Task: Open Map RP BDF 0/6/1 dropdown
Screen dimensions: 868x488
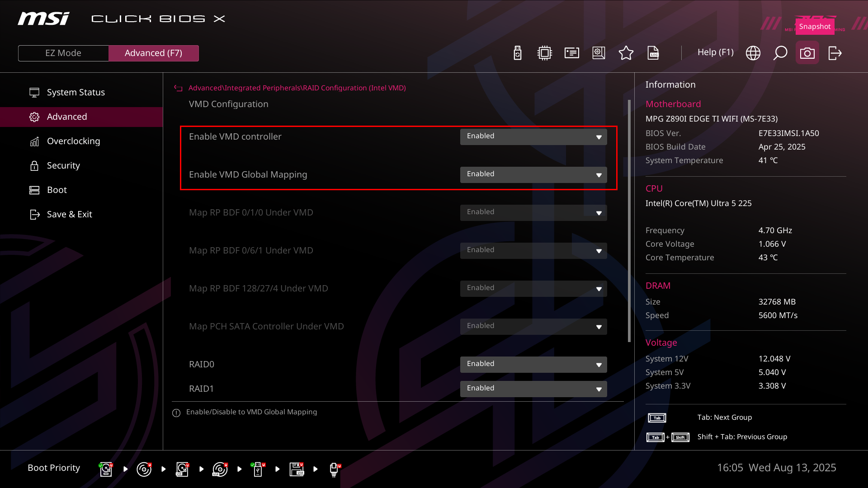Action: pyautogui.click(x=533, y=250)
